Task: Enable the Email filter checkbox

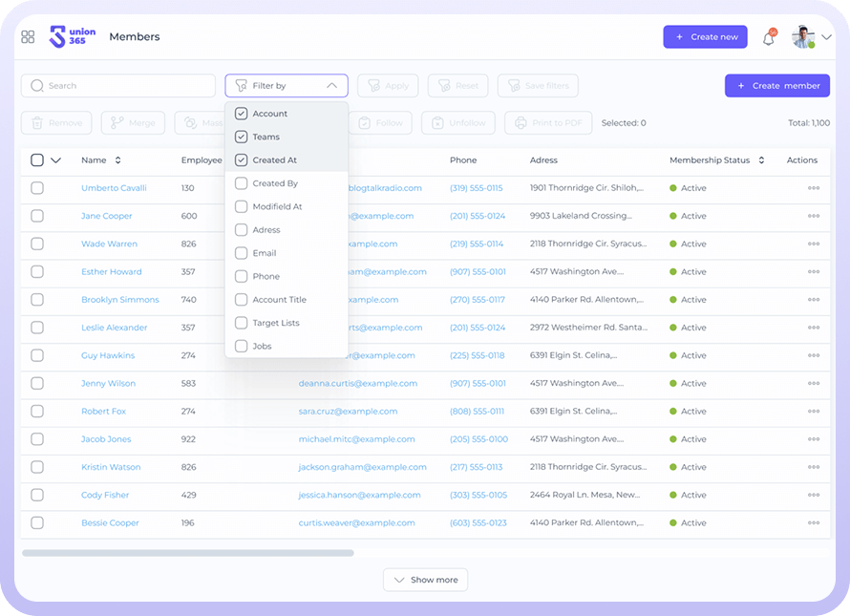Action: [242, 253]
